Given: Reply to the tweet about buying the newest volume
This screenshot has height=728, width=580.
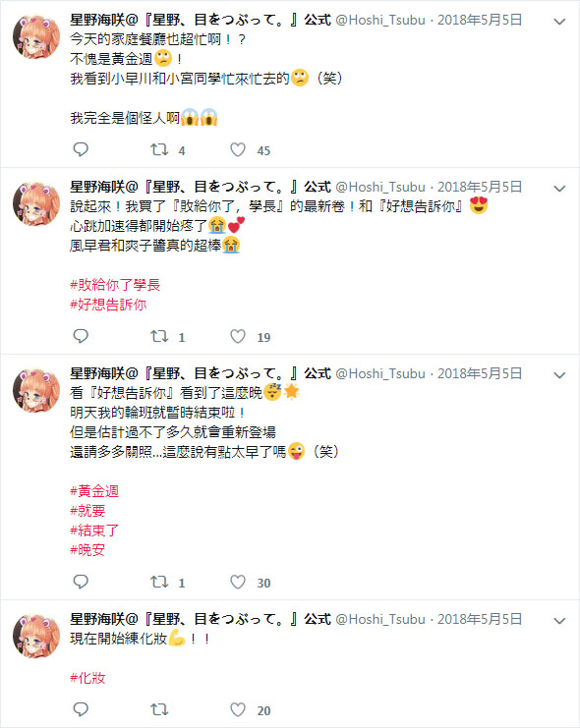Looking at the screenshot, I should (x=81, y=336).
